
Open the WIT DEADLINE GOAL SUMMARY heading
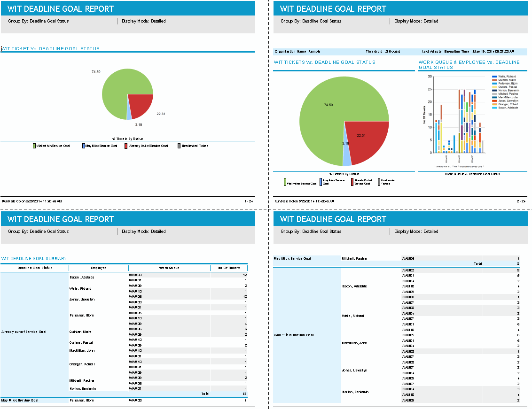pos(34,258)
